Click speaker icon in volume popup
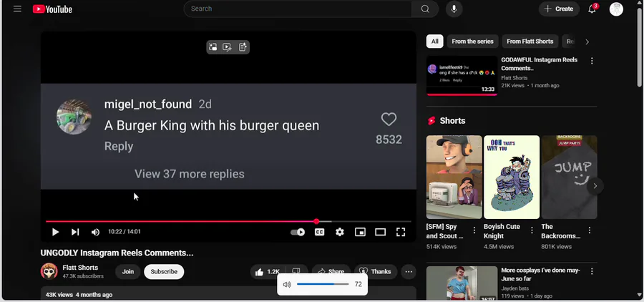The height and width of the screenshot is (302, 644). click(287, 284)
